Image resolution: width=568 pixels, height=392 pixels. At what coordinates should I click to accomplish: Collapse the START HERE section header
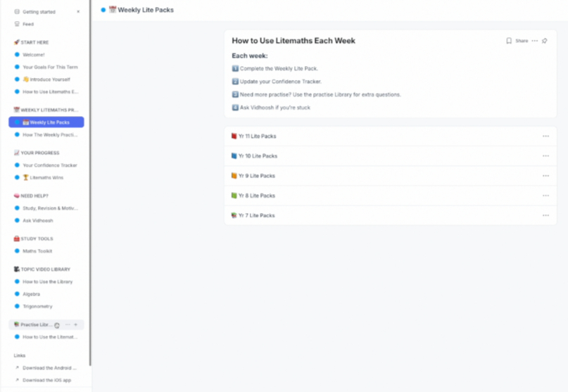(35, 42)
